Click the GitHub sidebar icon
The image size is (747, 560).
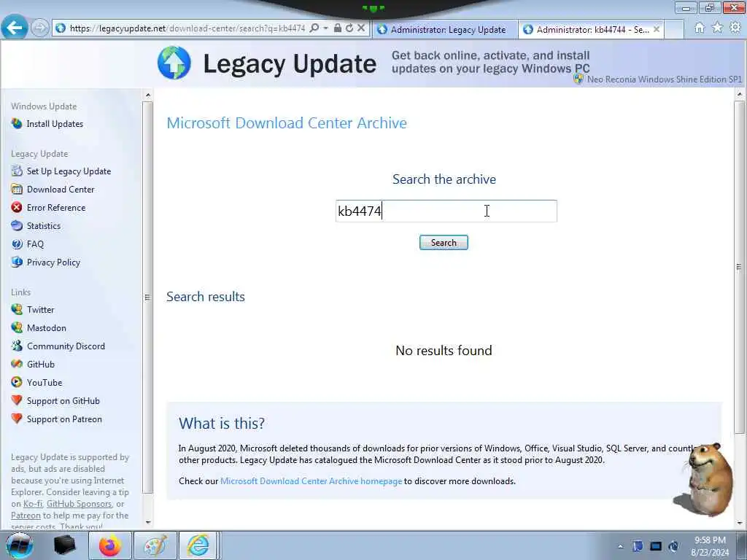click(17, 365)
